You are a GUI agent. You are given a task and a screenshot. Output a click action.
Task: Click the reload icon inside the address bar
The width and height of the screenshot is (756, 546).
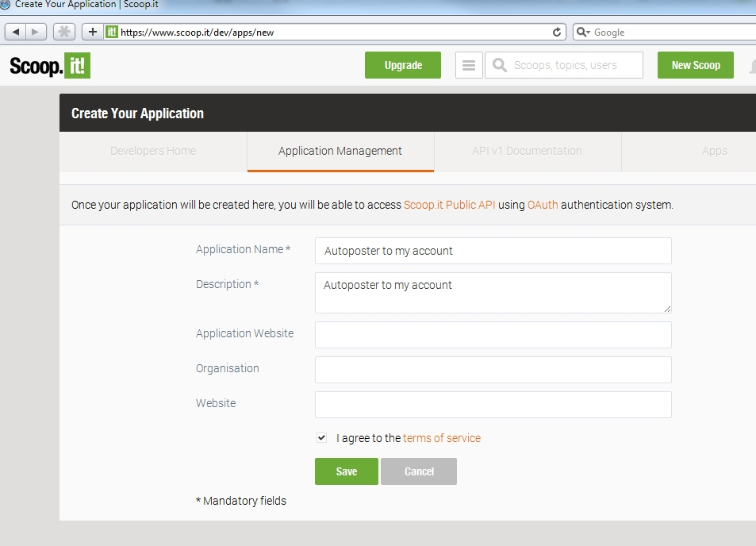(557, 32)
